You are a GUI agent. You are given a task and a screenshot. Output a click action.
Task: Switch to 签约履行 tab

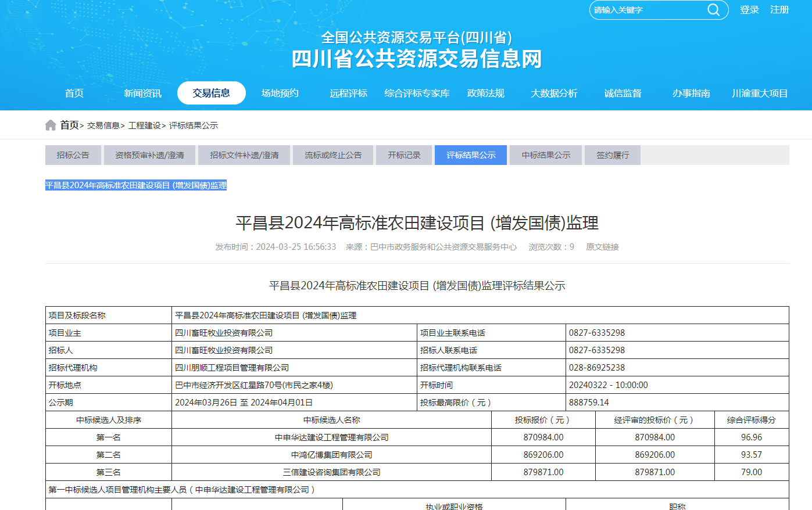pos(613,155)
